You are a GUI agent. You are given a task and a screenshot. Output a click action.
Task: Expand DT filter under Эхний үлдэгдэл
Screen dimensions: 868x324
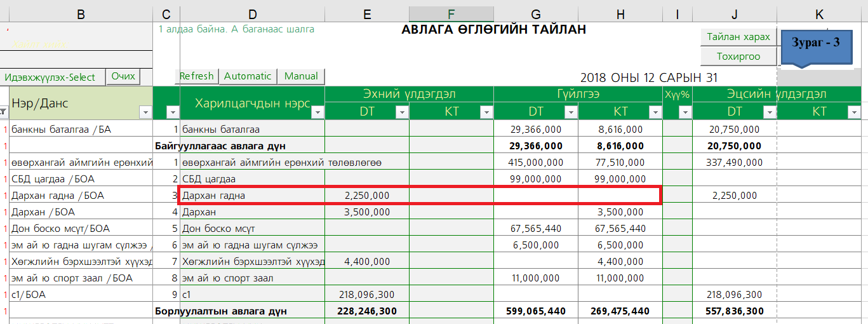pos(402,112)
